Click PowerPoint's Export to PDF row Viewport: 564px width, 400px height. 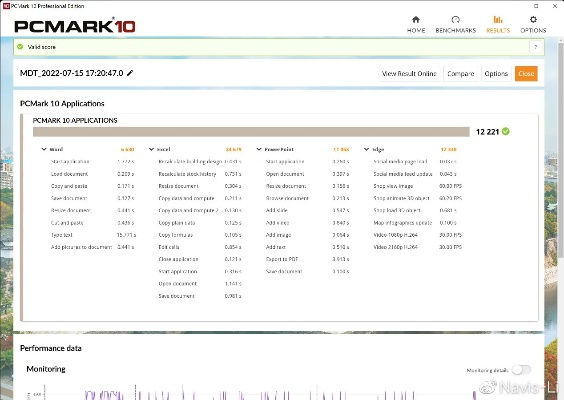[307, 259]
